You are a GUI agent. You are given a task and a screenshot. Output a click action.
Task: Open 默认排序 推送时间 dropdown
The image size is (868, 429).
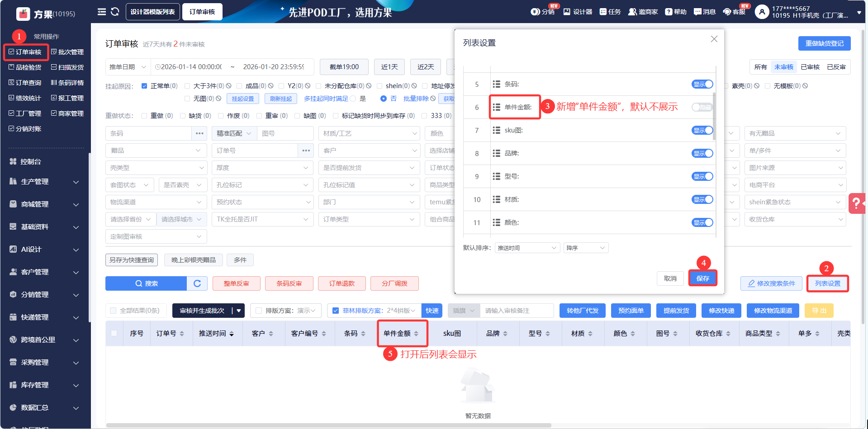(527, 248)
